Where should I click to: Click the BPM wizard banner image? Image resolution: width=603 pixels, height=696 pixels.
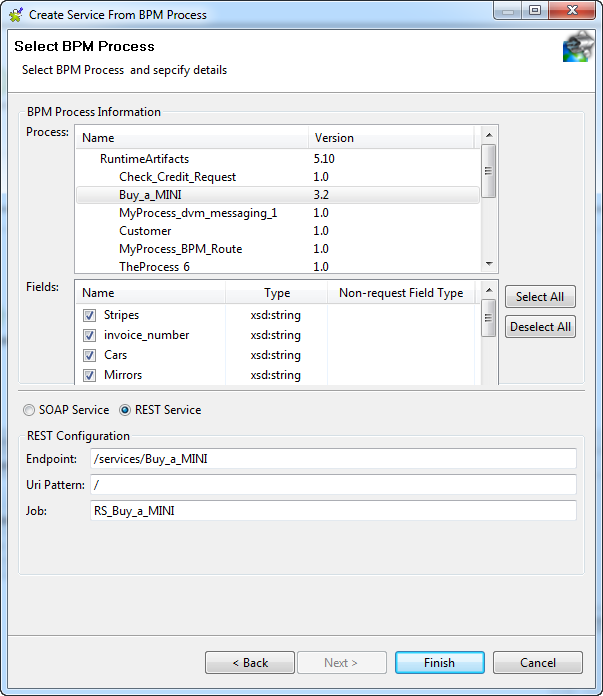(578, 47)
